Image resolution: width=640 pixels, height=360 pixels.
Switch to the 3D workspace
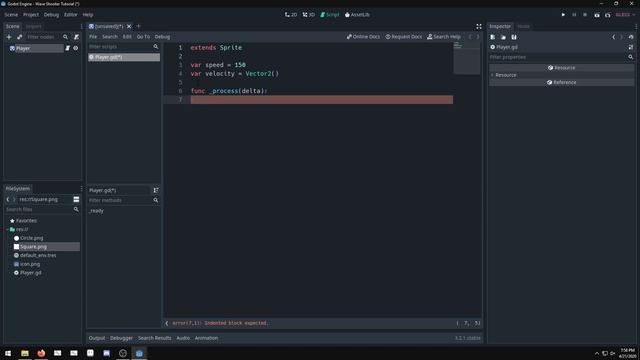click(x=309, y=15)
